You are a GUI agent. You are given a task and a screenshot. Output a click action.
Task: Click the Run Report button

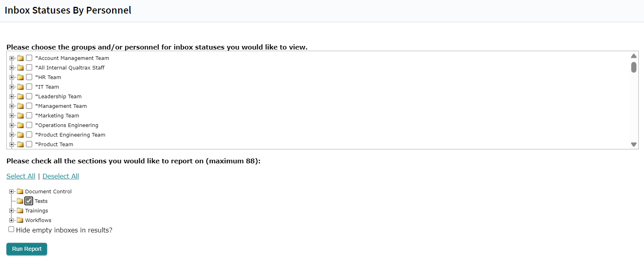(27, 249)
